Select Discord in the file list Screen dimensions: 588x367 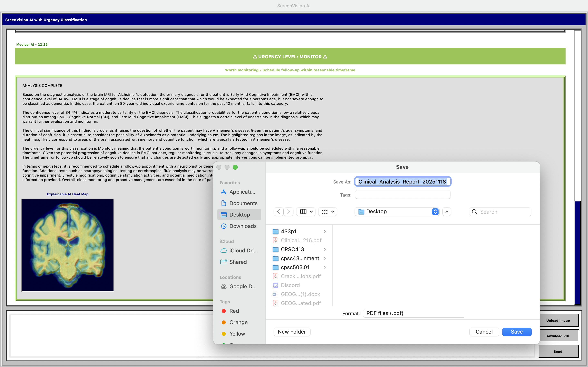[x=290, y=285]
